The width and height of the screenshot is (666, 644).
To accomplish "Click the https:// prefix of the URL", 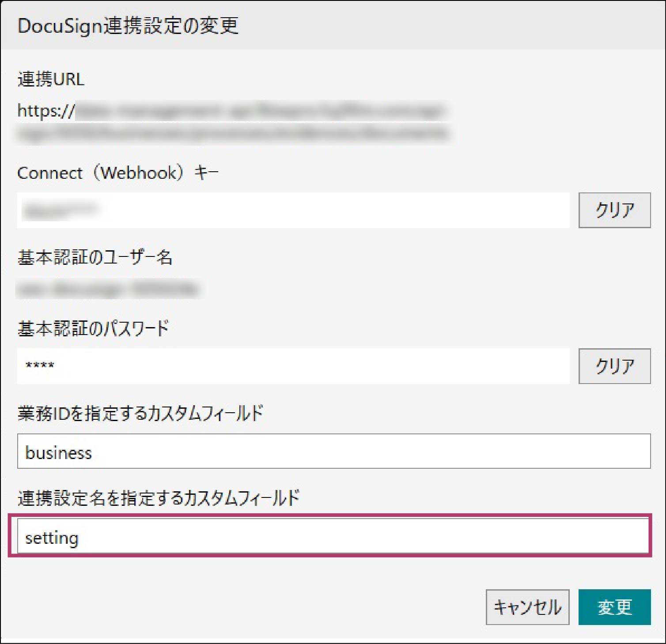I will 46,110.
